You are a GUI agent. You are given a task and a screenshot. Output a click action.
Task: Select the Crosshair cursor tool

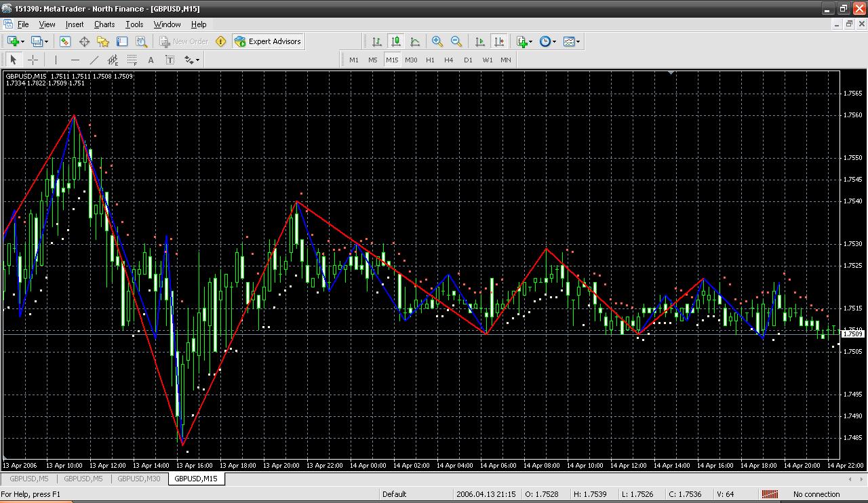click(x=32, y=60)
